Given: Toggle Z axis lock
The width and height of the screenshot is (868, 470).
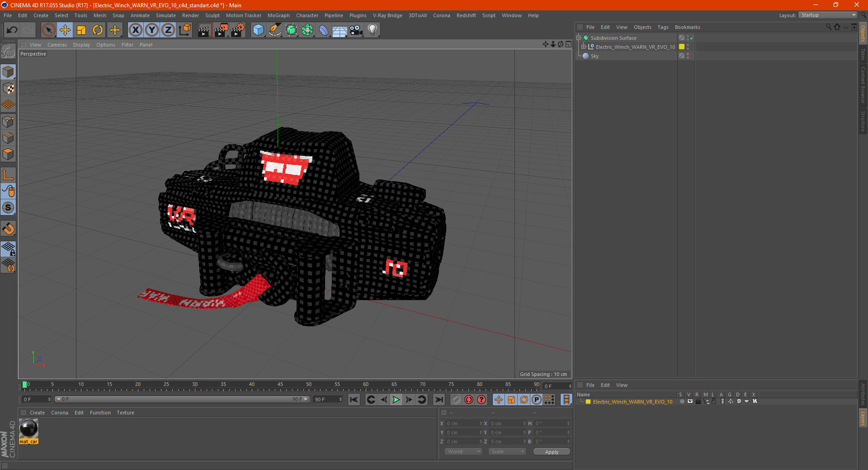Looking at the screenshot, I should tap(168, 30).
